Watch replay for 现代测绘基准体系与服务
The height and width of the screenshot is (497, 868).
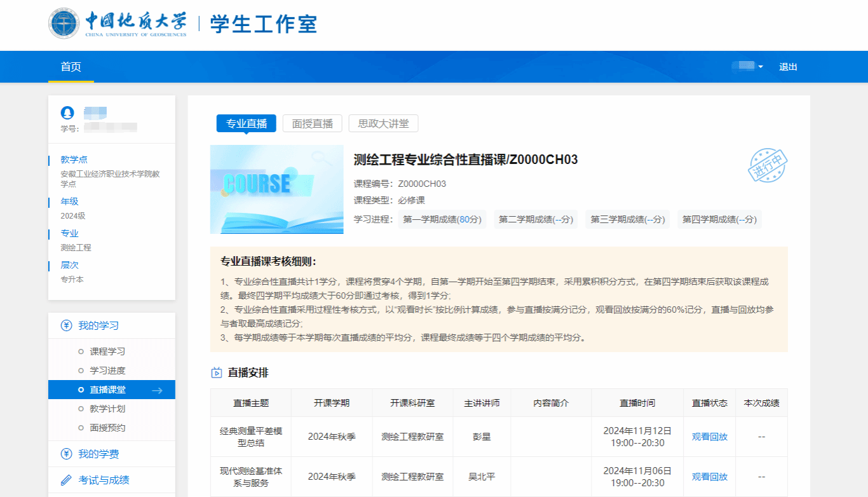(709, 477)
